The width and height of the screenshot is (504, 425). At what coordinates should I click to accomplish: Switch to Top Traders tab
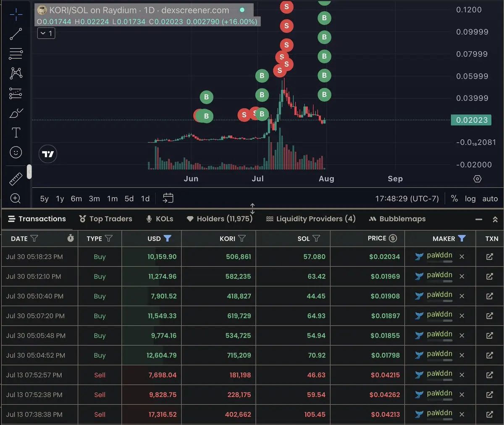click(105, 219)
